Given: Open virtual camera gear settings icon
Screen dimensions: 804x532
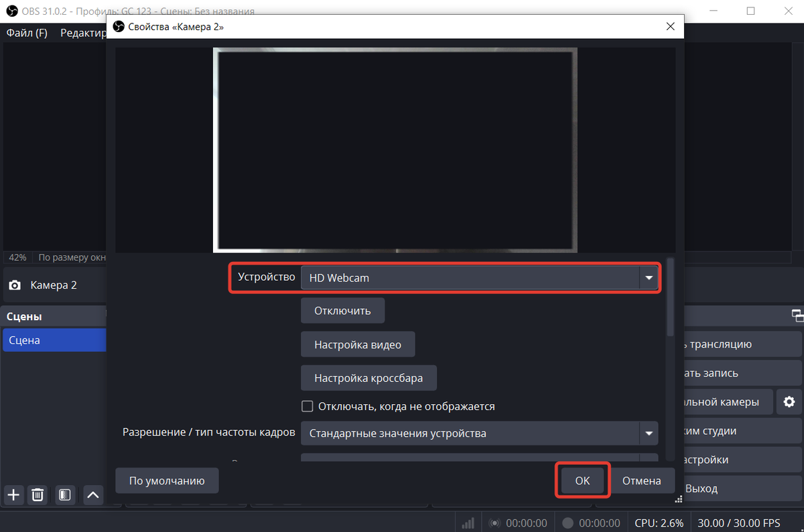Looking at the screenshot, I should coord(789,402).
